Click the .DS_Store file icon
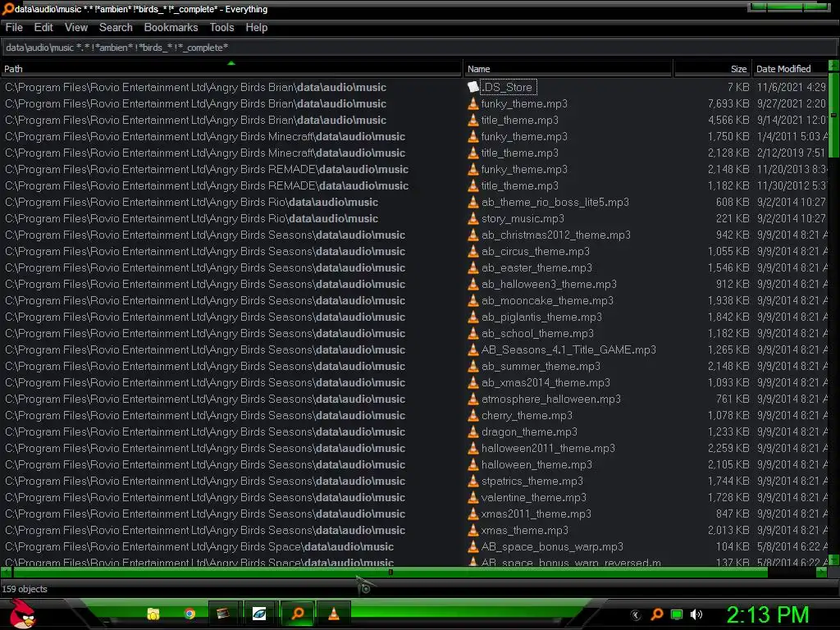This screenshot has height=630, width=840. tap(472, 87)
